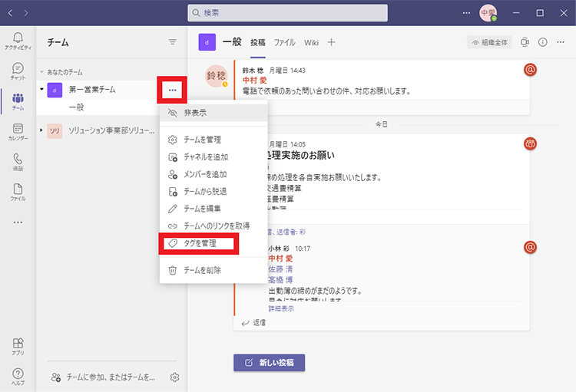The height and width of the screenshot is (392, 576).
Task: Collapse the あなたのチーム section
Action: click(42, 72)
